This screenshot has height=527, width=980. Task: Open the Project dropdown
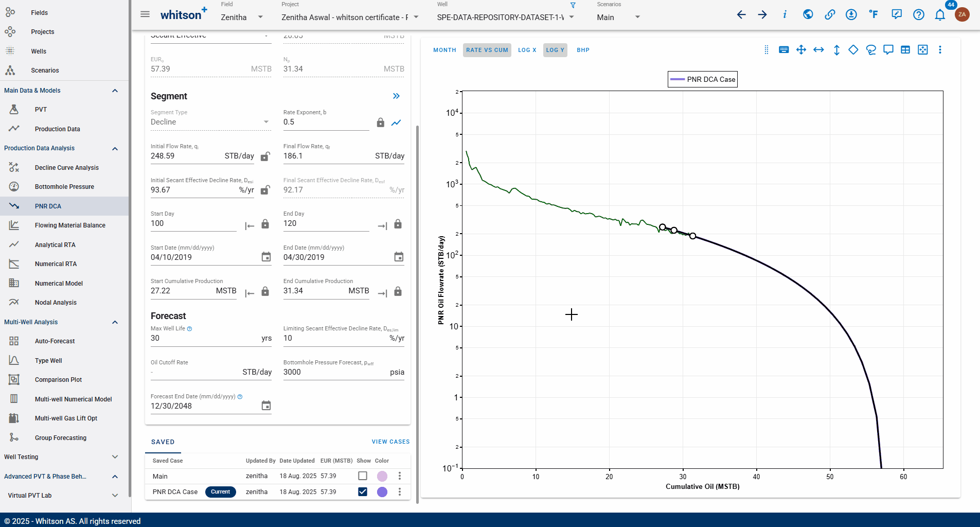pos(350,17)
